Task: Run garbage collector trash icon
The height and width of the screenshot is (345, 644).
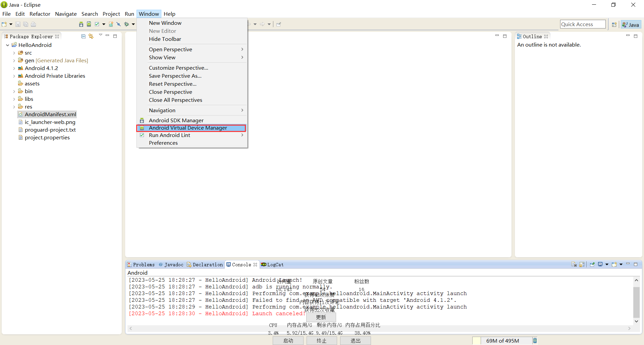Action: pyautogui.click(x=535, y=341)
